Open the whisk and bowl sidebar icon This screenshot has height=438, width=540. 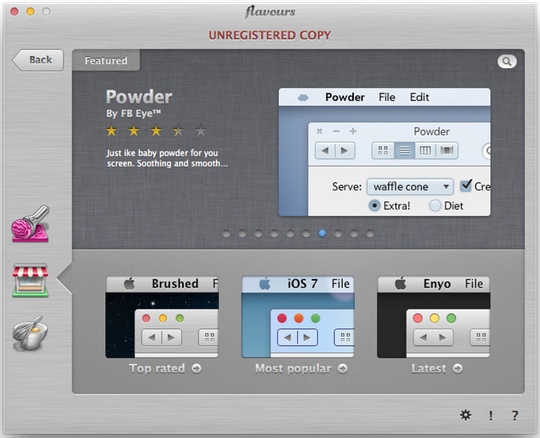click(30, 333)
